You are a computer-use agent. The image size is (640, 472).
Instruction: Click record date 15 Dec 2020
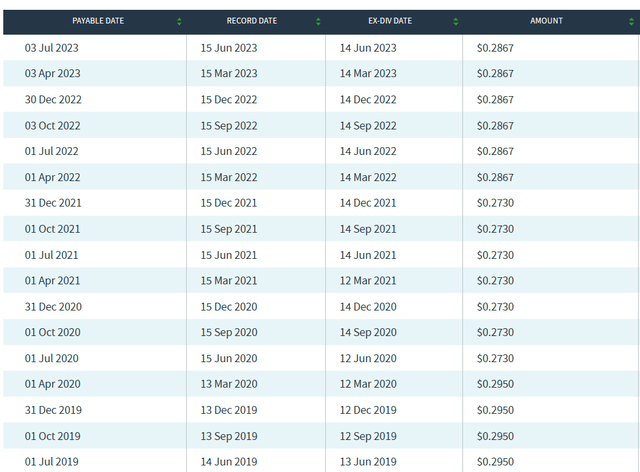(229, 307)
